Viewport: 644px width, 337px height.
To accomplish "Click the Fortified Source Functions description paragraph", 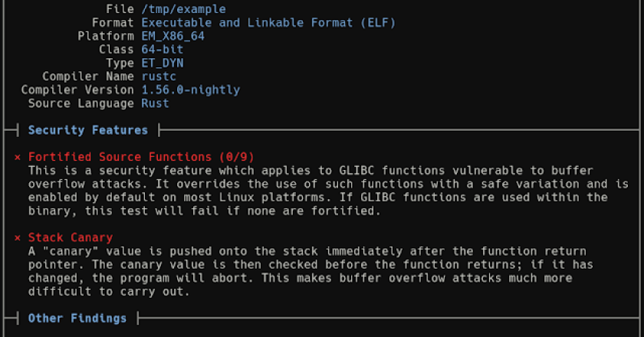I will tap(328, 191).
